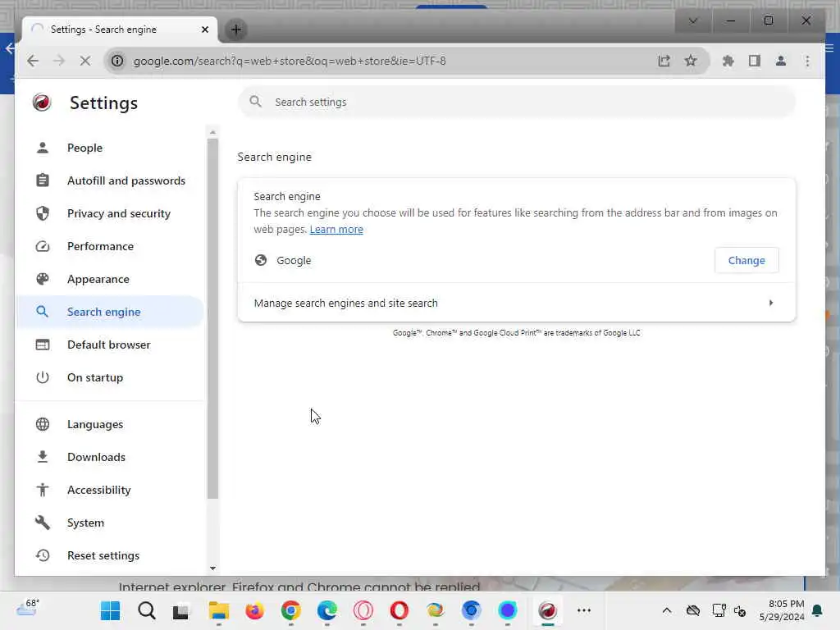Open Downloads settings
Image resolution: width=840 pixels, height=630 pixels.
pos(110,457)
